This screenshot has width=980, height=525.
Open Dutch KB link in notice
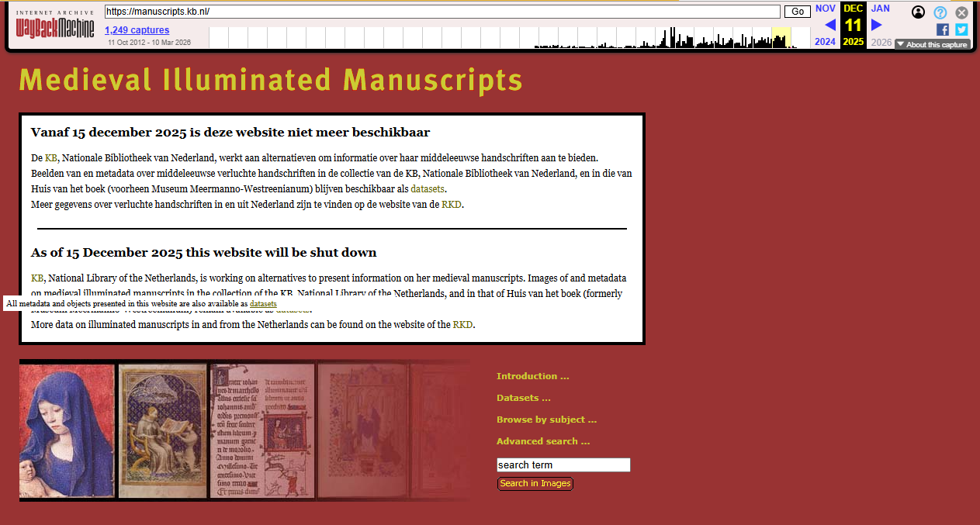tap(51, 157)
